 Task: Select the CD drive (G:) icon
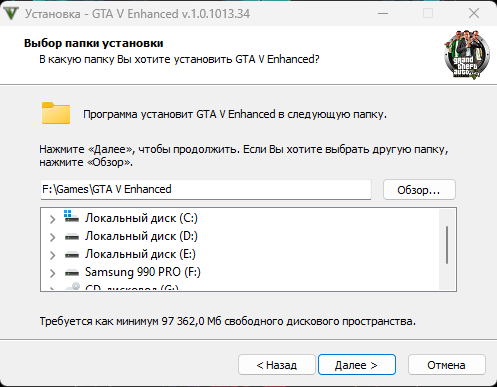72,286
